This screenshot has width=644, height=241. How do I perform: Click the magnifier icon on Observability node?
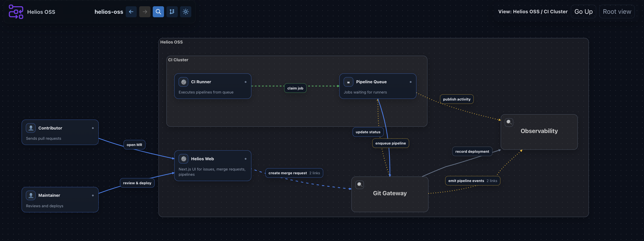click(509, 122)
